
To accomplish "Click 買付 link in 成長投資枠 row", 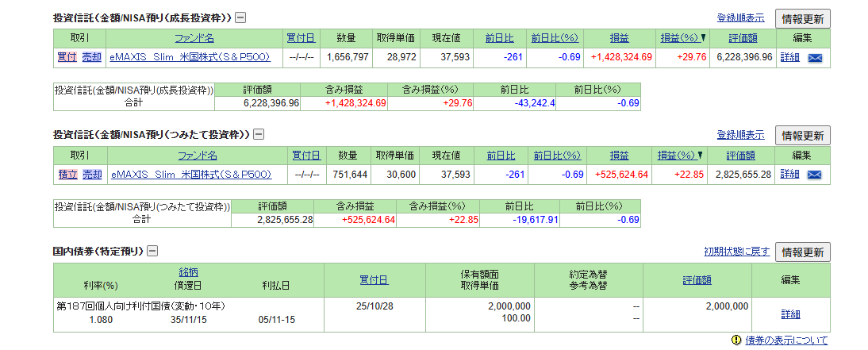I will pyautogui.click(x=67, y=57).
